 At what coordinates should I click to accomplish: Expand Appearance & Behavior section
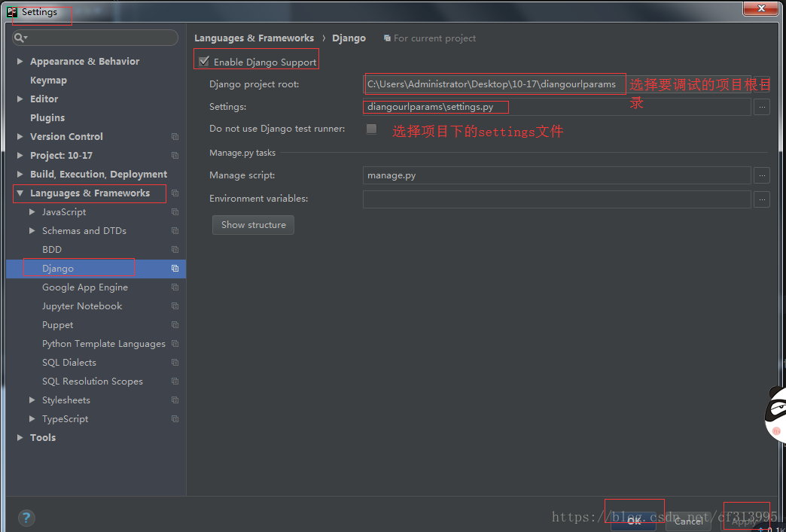pyautogui.click(x=20, y=61)
